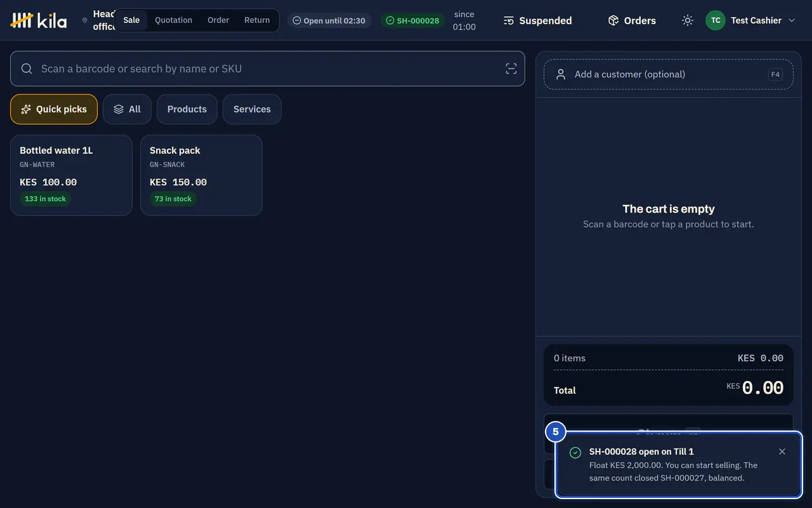Screen dimensions: 812x508
Task: Show All items filter
Action: [x=127, y=109]
